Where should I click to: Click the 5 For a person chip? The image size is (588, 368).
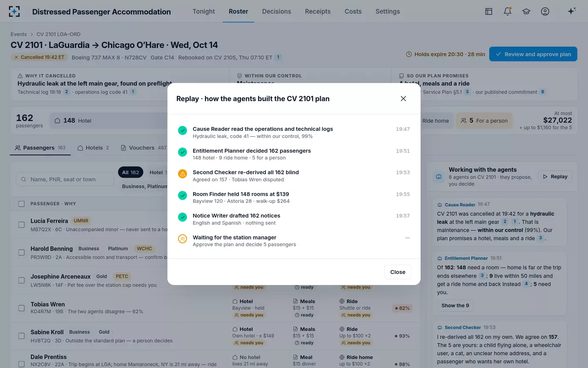(x=484, y=121)
